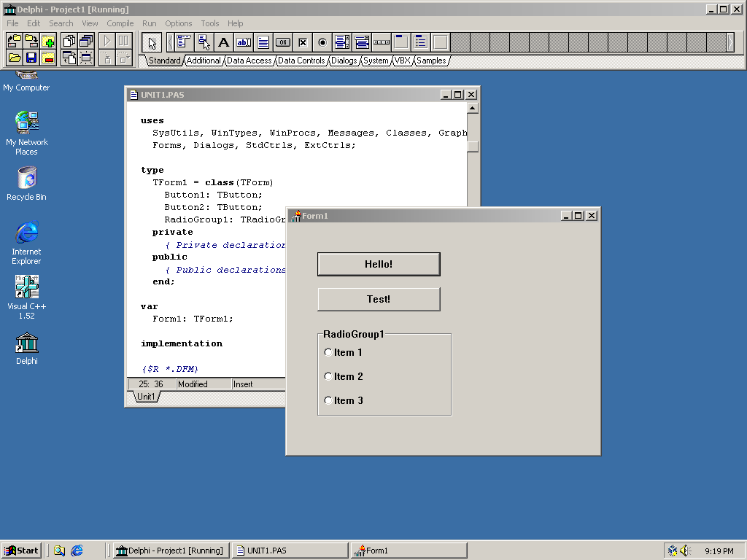Image resolution: width=747 pixels, height=560 pixels.
Task: Open the Options menu
Action: click(x=179, y=23)
